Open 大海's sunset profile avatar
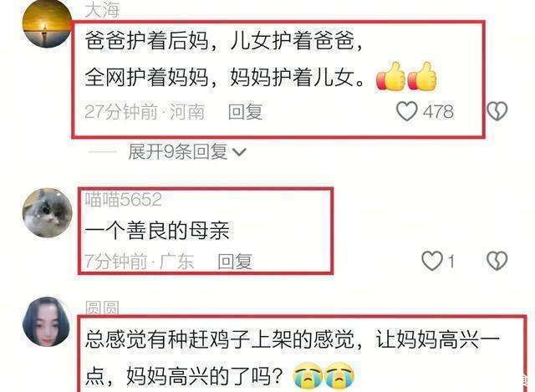 [x=47, y=23]
